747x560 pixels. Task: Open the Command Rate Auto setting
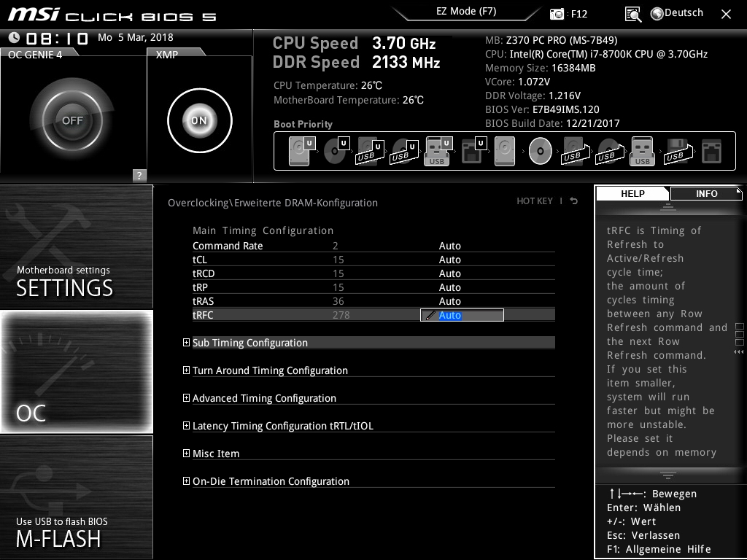(x=449, y=246)
